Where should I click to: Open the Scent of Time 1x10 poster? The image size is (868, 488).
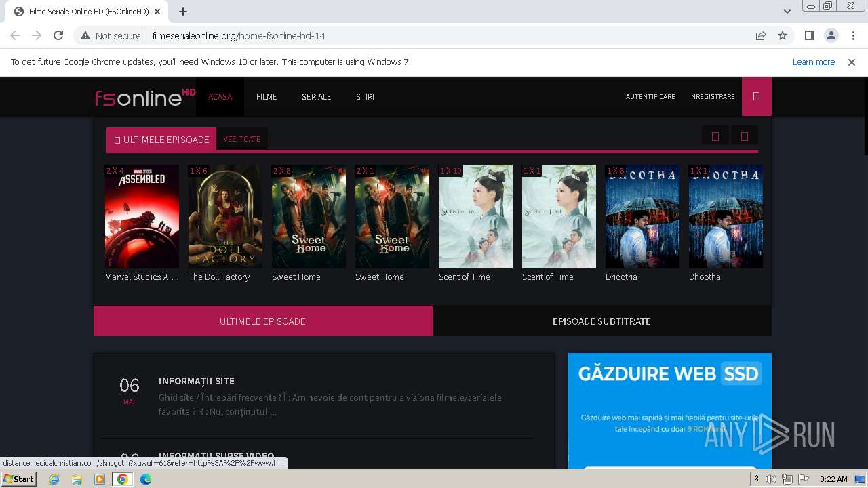475,216
